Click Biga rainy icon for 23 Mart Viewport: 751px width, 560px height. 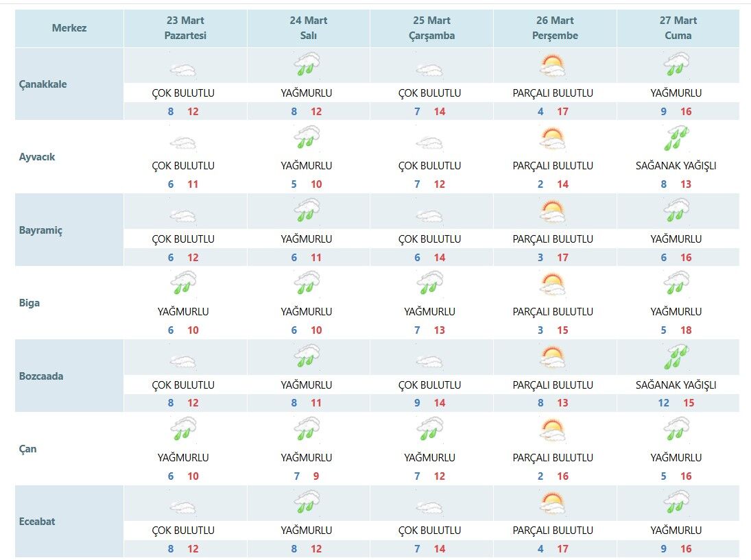click(x=183, y=284)
